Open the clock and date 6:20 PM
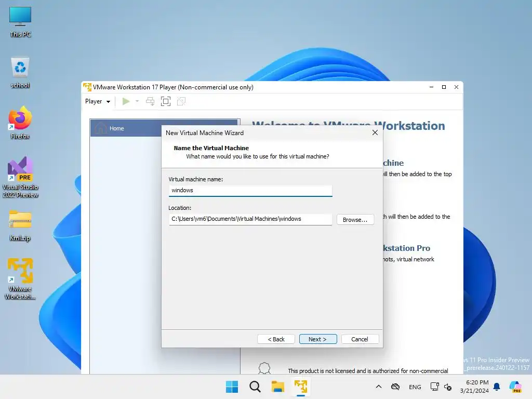Viewport: 532px width, 399px height. pos(474,387)
